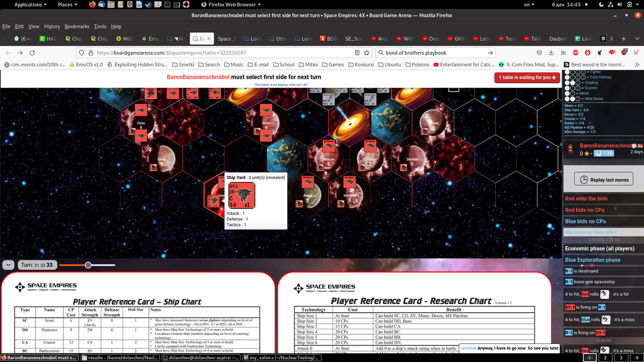Select Fighter tech level 0 circle
This screenshot has width=644, height=362.
(x=567, y=72)
